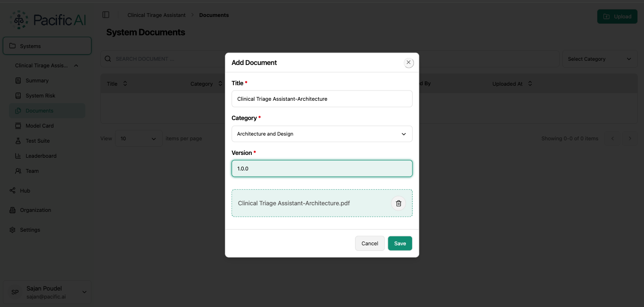Open the Summary section in the sidebar

[38, 81]
